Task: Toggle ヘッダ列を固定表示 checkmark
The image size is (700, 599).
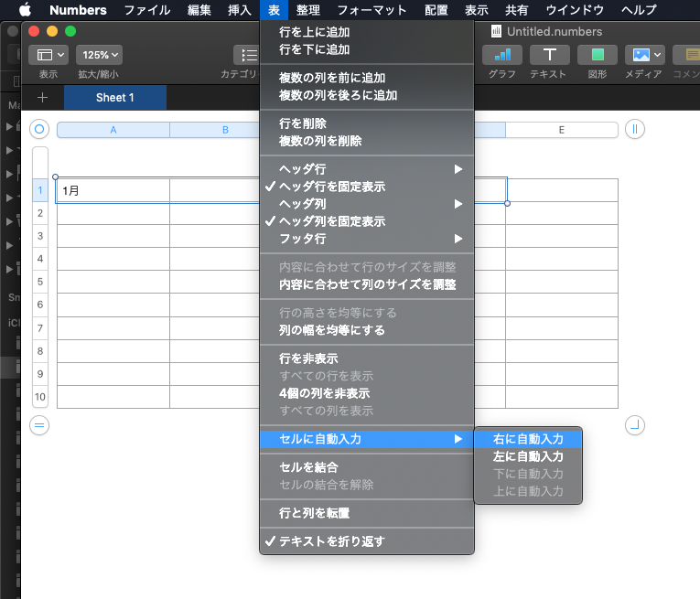Action: [367, 221]
